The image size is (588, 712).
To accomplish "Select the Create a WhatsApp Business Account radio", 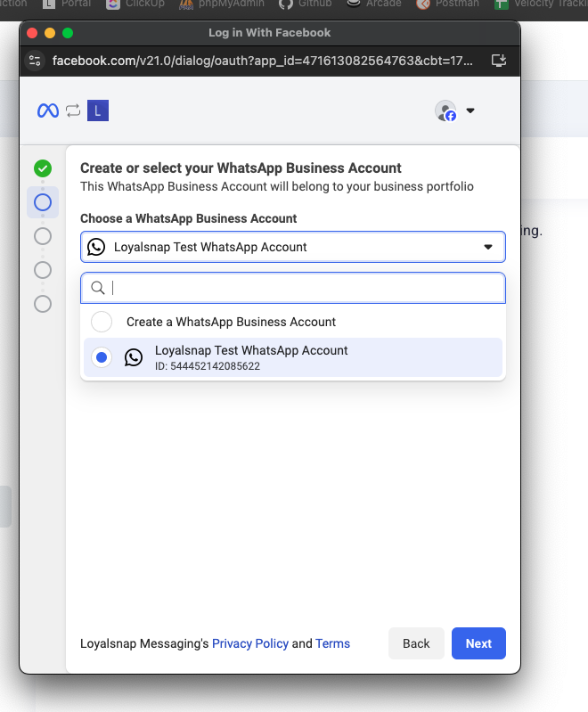I will (102, 322).
